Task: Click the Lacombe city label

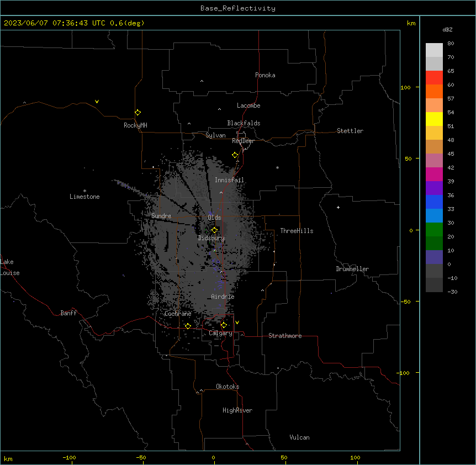Action: [248, 105]
